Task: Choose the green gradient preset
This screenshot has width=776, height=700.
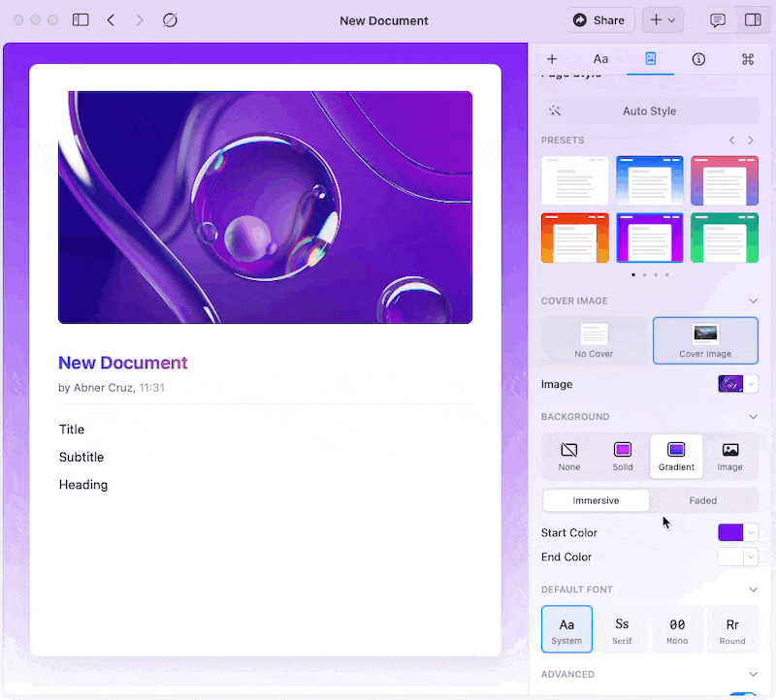Action: [724, 238]
